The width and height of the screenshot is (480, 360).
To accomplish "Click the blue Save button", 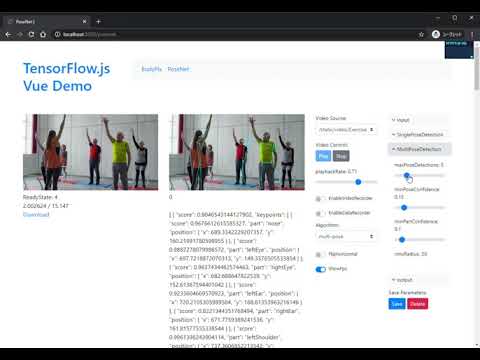I will 397,304.
